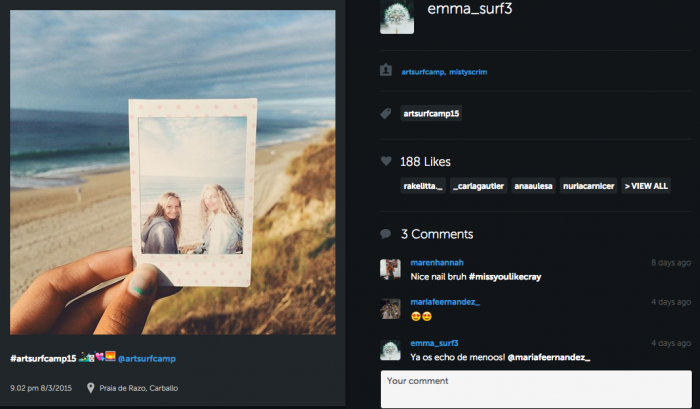Click the beach polaroid photo
Image resolution: width=700 pixels, height=409 pixels.
172,172
